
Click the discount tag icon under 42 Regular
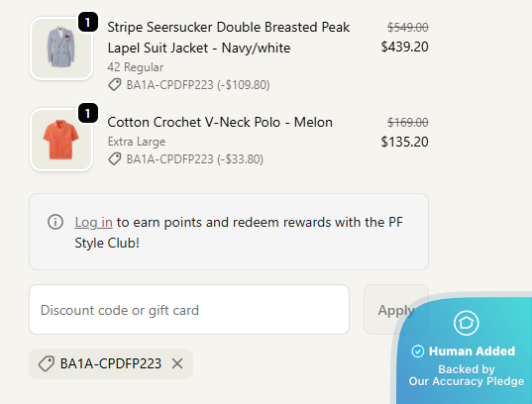pos(115,85)
